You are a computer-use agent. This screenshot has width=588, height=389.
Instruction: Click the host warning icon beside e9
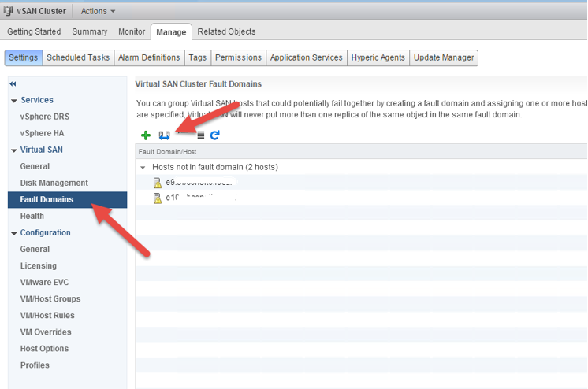(158, 183)
